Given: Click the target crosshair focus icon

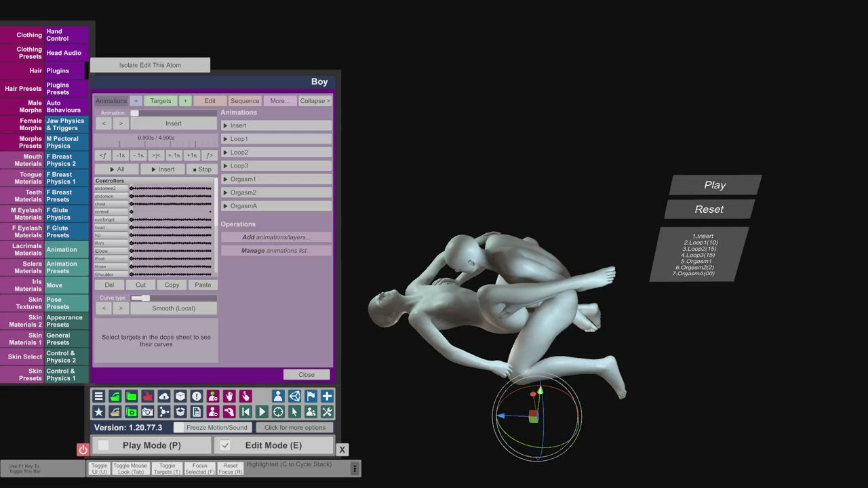Looking at the screenshot, I should click(x=278, y=412).
